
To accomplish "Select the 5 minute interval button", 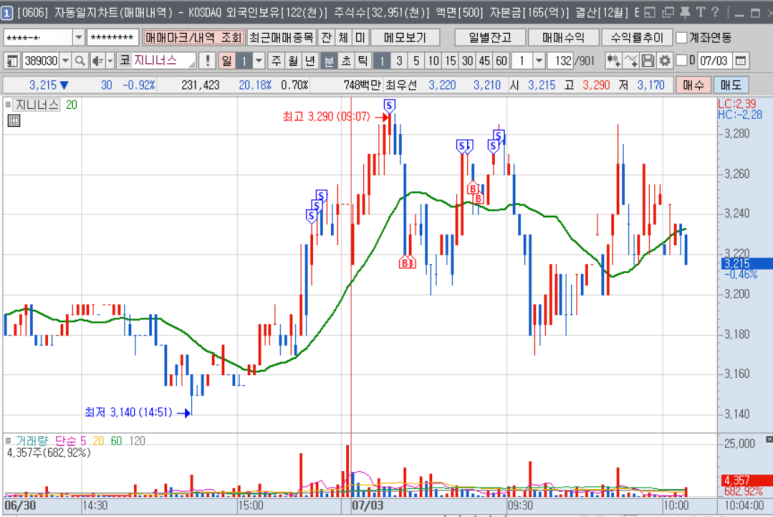I will point(417,61).
